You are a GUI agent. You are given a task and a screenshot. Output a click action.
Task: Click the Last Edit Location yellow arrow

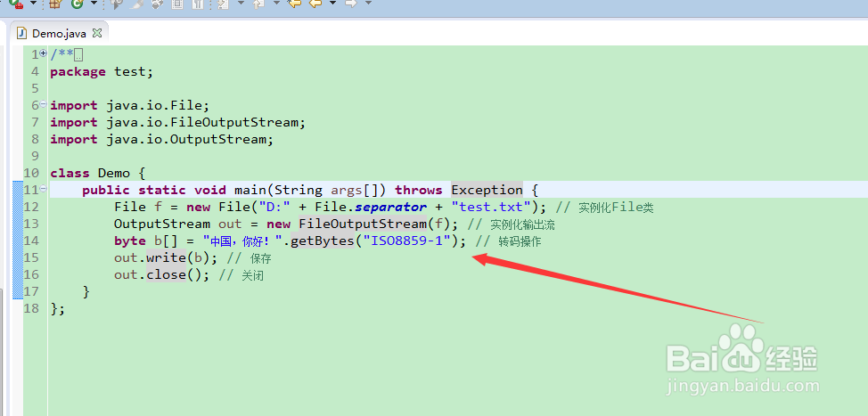point(294,4)
